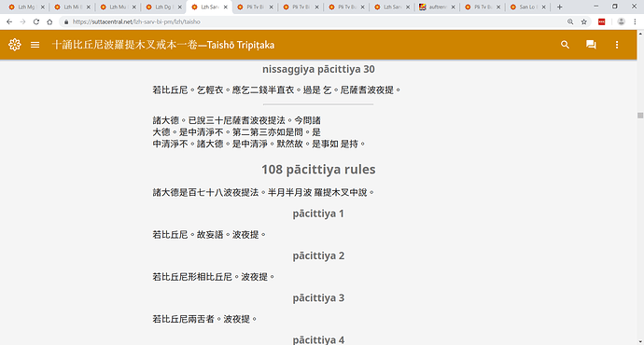644x345 pixels.
Task: Click the SuttaCentral lotus logo icon
Action: tap(15, 45)
